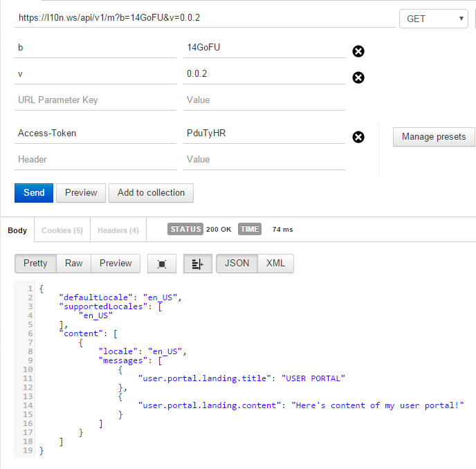
Task: Click the request URL field
Action: point(205,18)
